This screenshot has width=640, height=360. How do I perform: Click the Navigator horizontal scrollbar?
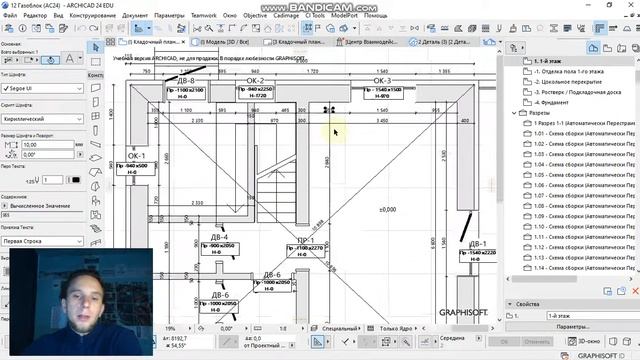[544, 279]
